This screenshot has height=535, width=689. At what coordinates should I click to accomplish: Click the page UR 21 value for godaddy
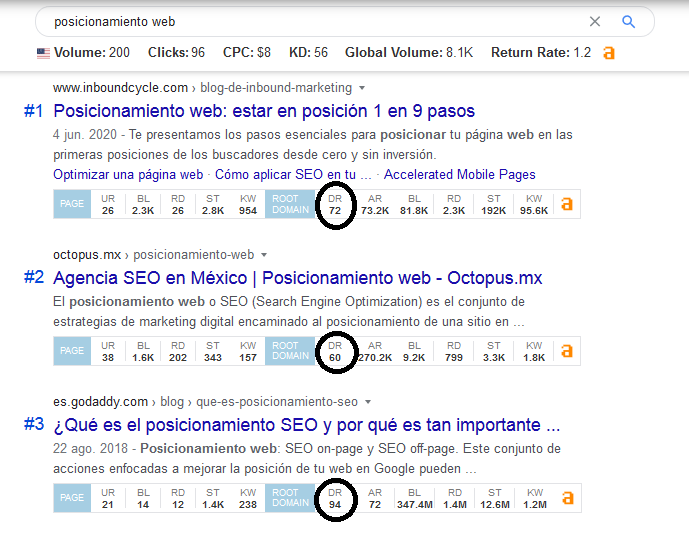tap(108, 505)
